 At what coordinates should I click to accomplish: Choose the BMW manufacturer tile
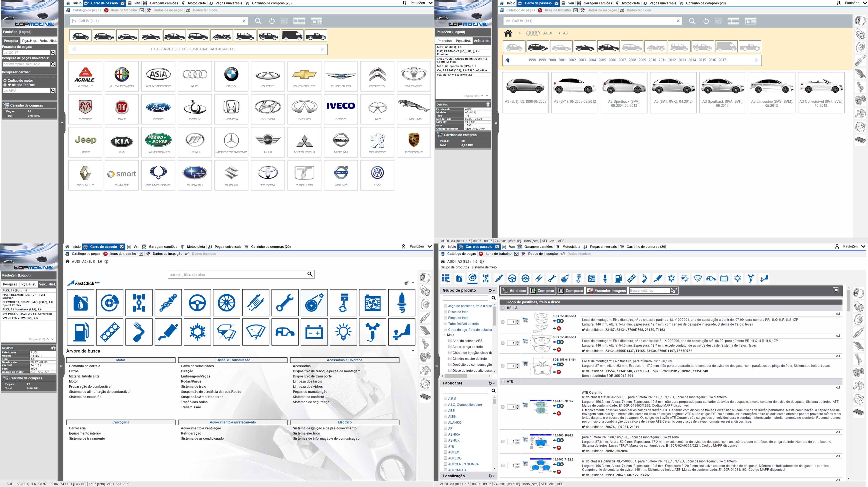231,76
